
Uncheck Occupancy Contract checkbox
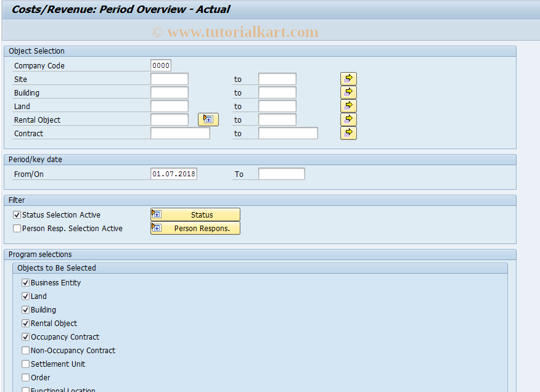25,337
